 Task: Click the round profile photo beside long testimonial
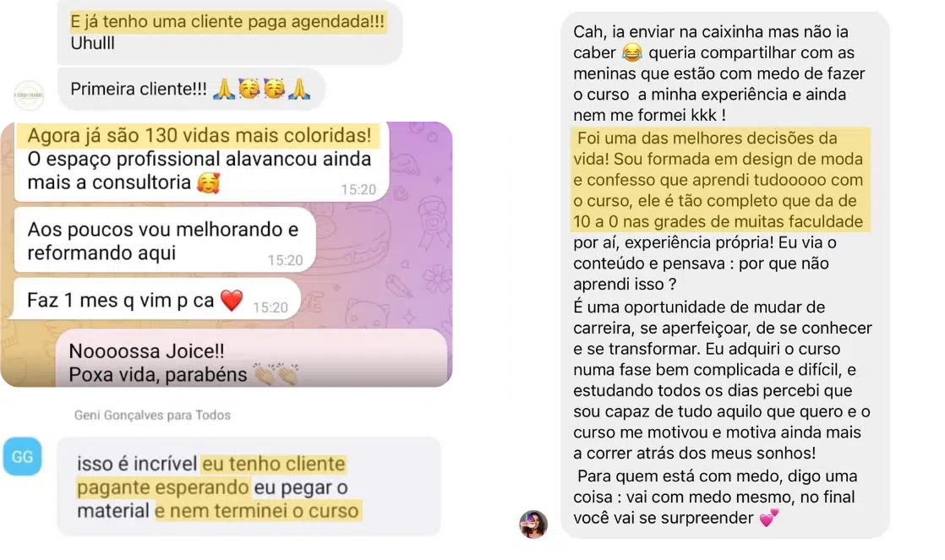point(533,524)
